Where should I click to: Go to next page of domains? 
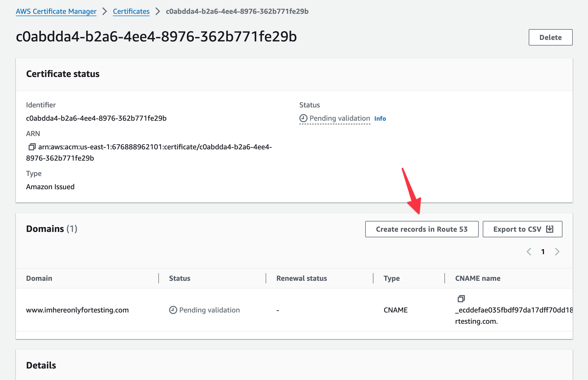point(557,252)
